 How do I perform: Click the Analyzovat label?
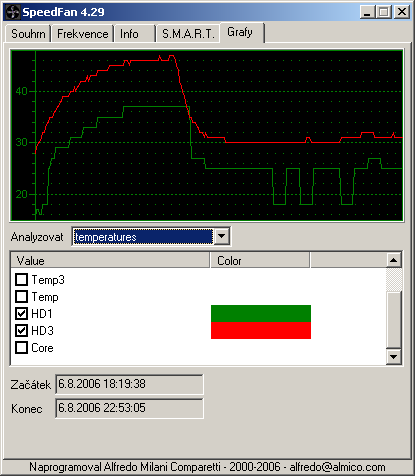pos(37,237)
